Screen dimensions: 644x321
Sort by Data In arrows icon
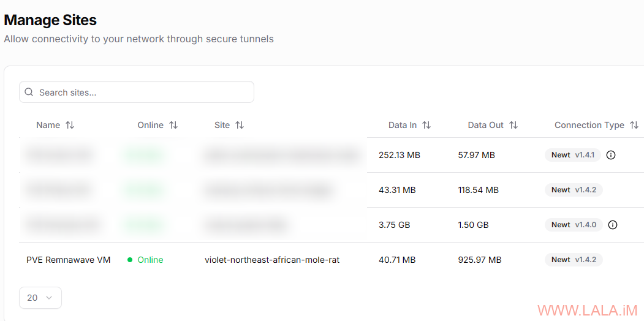coord(426,125)
